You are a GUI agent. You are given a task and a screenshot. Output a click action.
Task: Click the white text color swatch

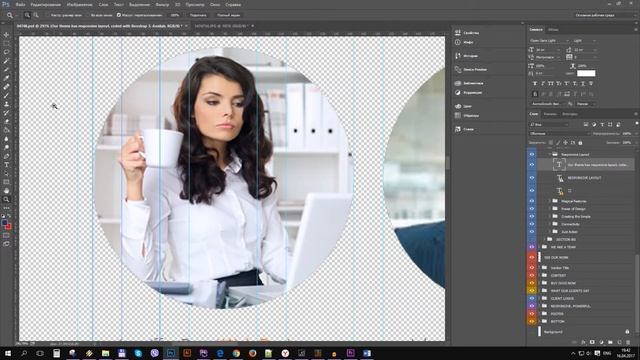click(586, 73)
